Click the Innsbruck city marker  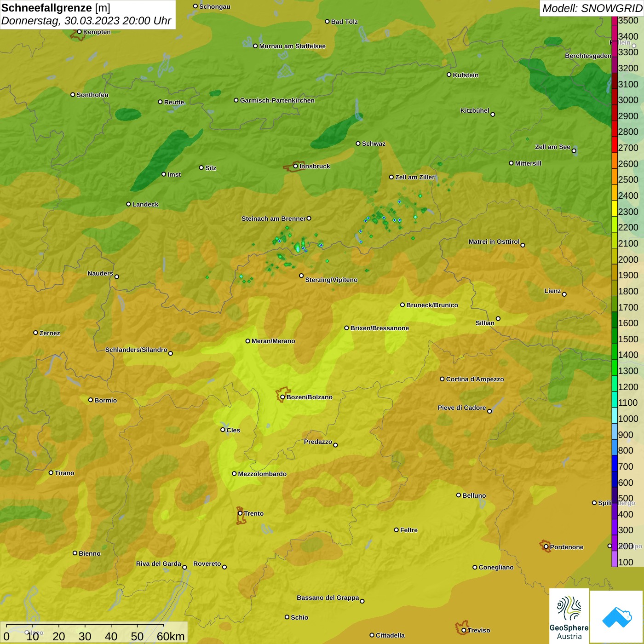296,166
